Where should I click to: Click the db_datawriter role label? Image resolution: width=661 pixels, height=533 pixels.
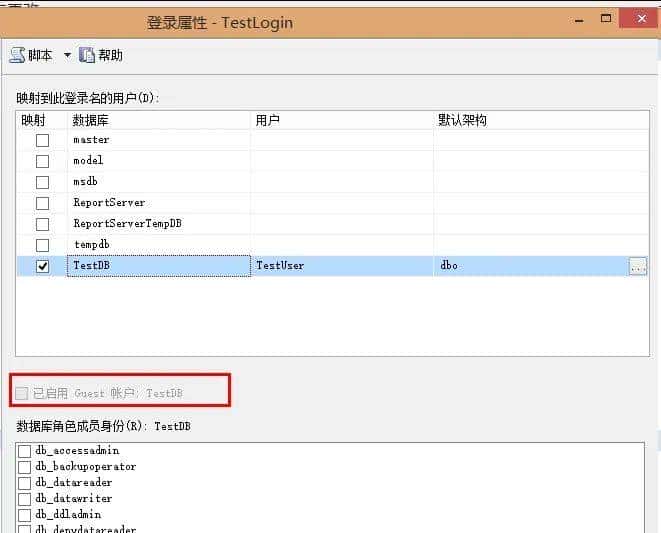74,499
